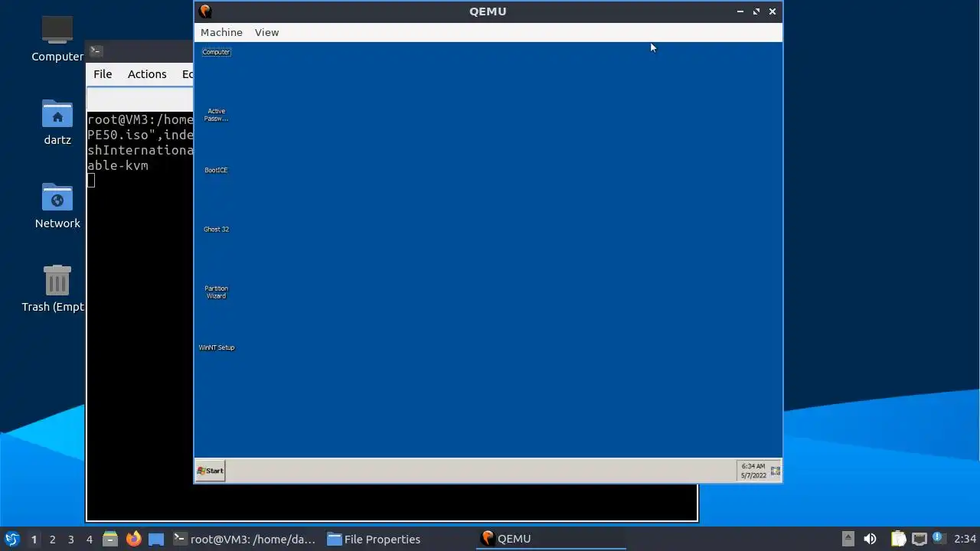Open the volume control in the system tray

point(870,539)
